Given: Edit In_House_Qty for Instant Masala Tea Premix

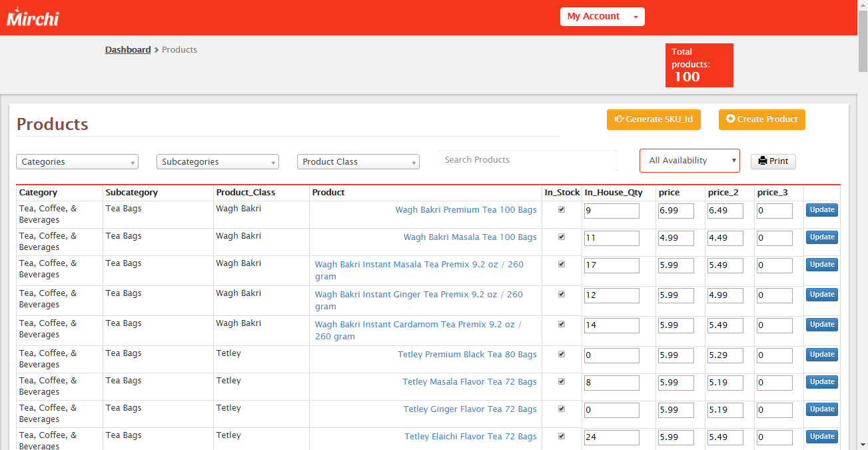Looking at the screenshot, I should pos(612,266).
